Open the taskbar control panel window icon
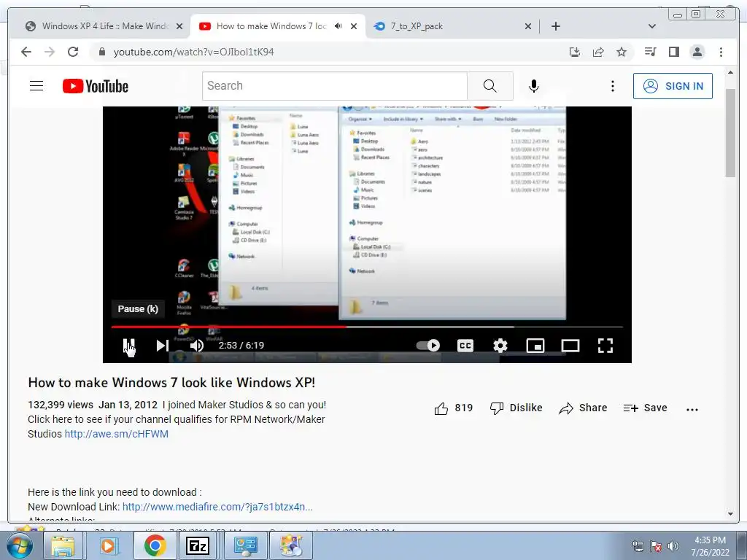The image size is (747, 560). pyautogui.click(x=246, y=545)
